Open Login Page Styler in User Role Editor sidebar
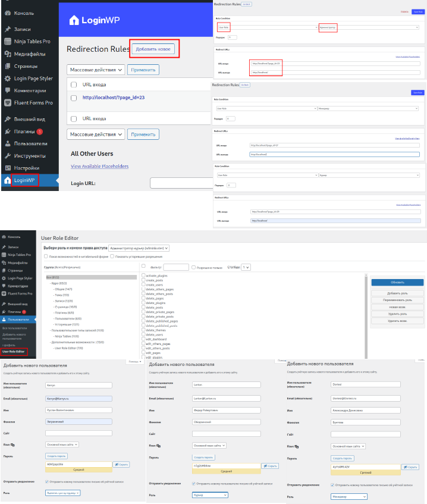 (20, 278)
